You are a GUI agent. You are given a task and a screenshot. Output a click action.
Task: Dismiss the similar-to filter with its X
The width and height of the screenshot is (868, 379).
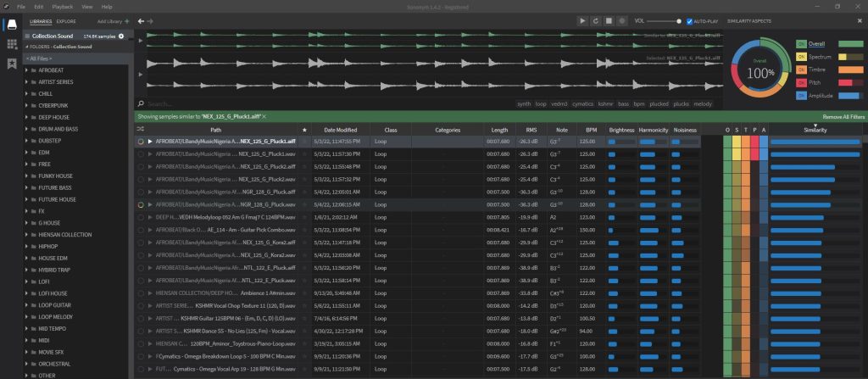point(264,116)
